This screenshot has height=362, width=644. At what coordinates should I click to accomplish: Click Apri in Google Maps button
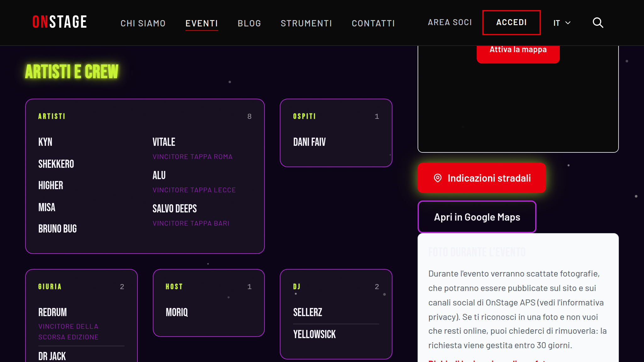[x=477, y=217]
